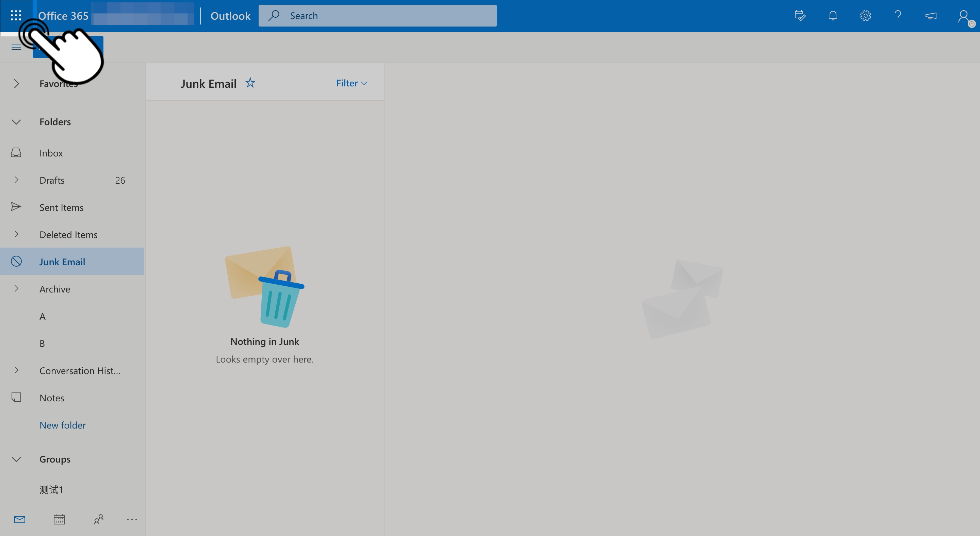Toggle the hamburger navigation pane button

[x=16, y=47]
